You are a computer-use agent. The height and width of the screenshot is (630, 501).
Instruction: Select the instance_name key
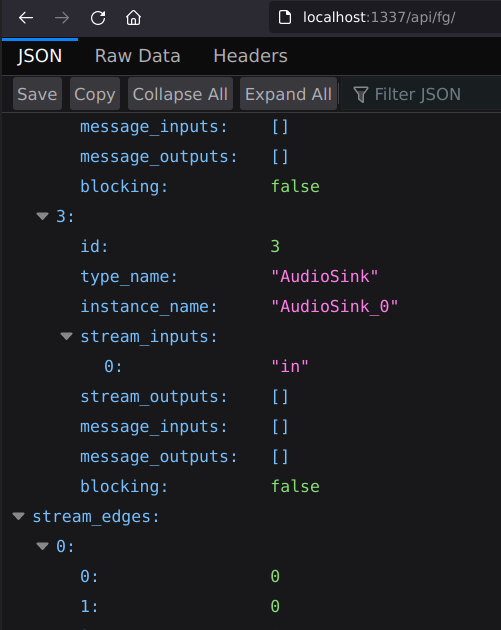coord(149,307)
